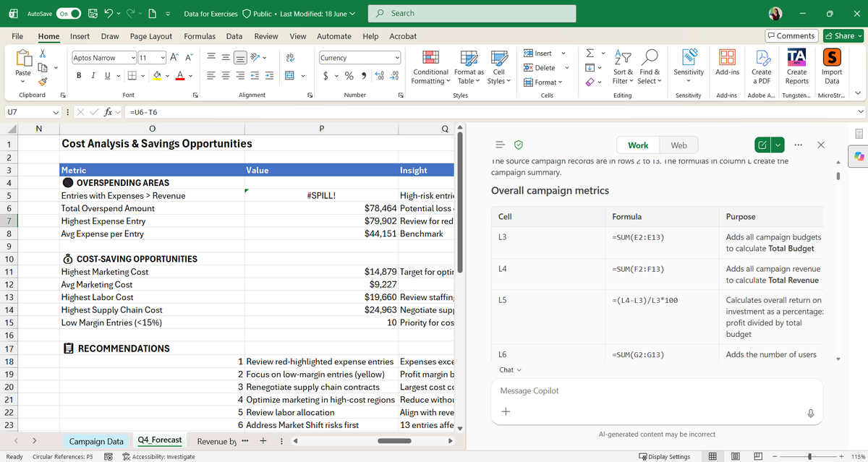
Task: Click the Cut scissors icon
Action: pos(43,54)
